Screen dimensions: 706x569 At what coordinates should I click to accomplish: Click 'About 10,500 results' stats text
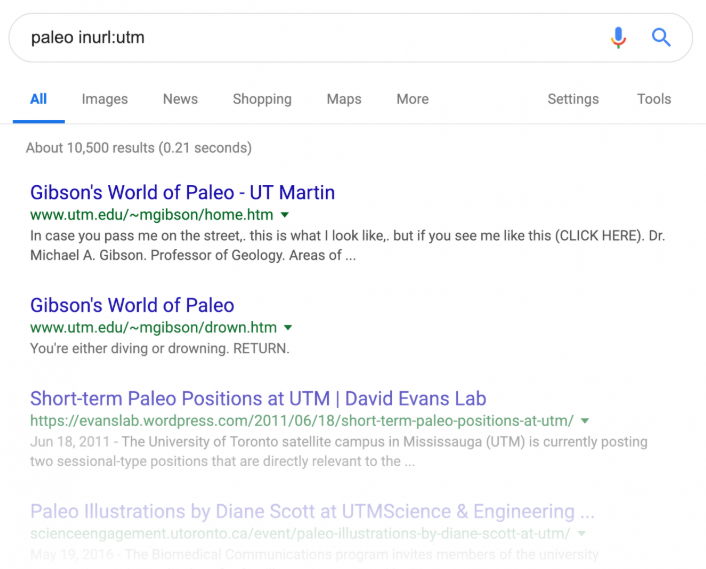tap(139, 148)
